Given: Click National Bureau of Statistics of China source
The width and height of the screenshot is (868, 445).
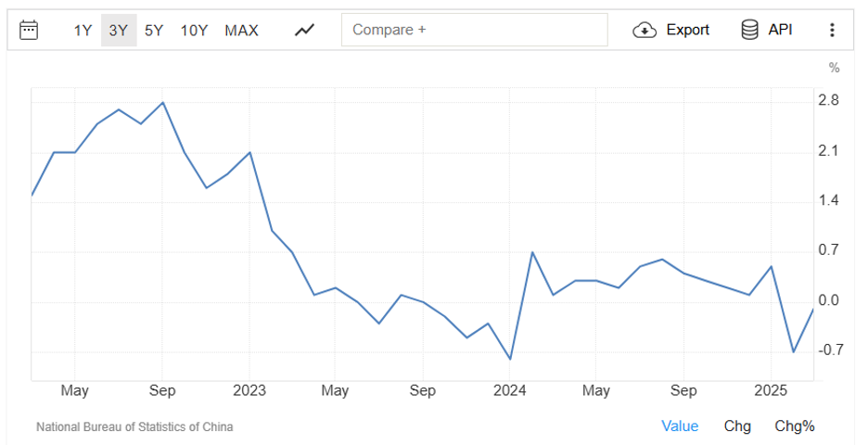Looking at the screenshot, I should (x=134, y=426).
